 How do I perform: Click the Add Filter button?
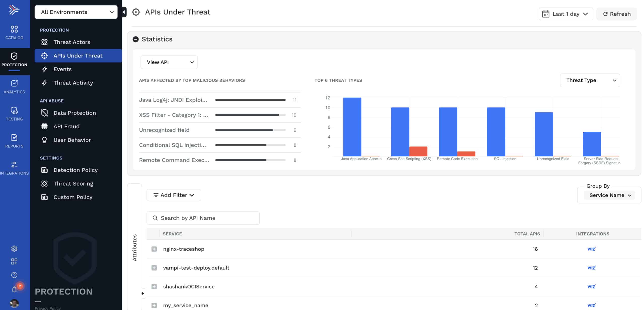coord(174,195)
